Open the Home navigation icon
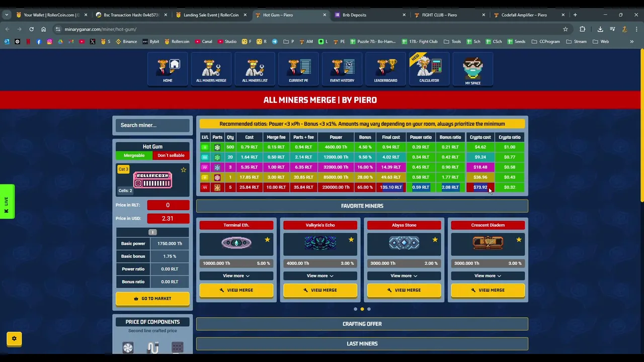Screen dimensions: 644x362 (x=168, y=69)
